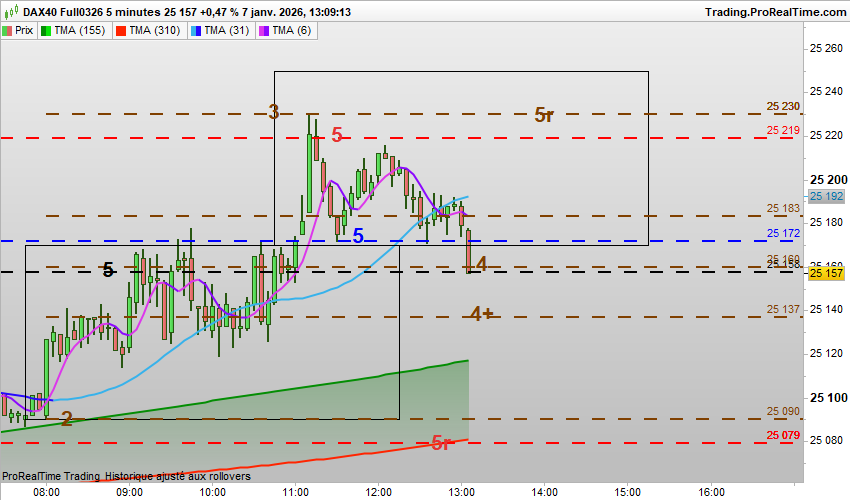Viewport: 850px width, 500px height.
Task: Click the blue TMA (31) color icon
Action: pos(196,31)
